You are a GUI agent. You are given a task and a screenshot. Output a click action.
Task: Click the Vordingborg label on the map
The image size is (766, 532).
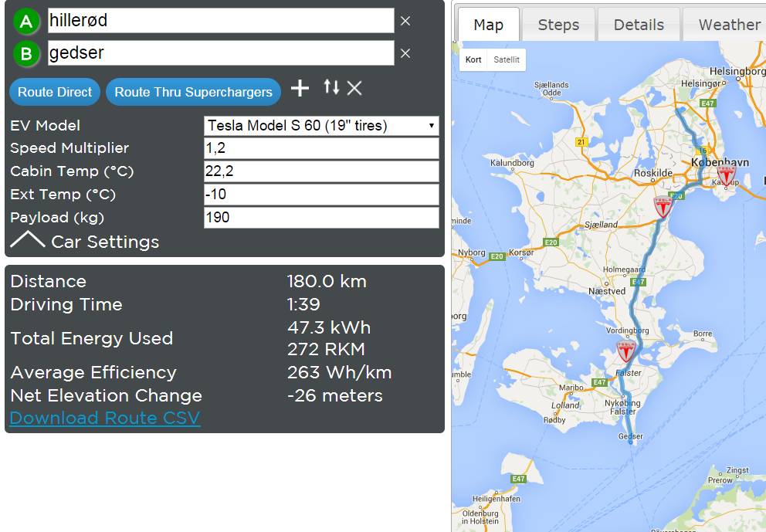coord(627,330)
